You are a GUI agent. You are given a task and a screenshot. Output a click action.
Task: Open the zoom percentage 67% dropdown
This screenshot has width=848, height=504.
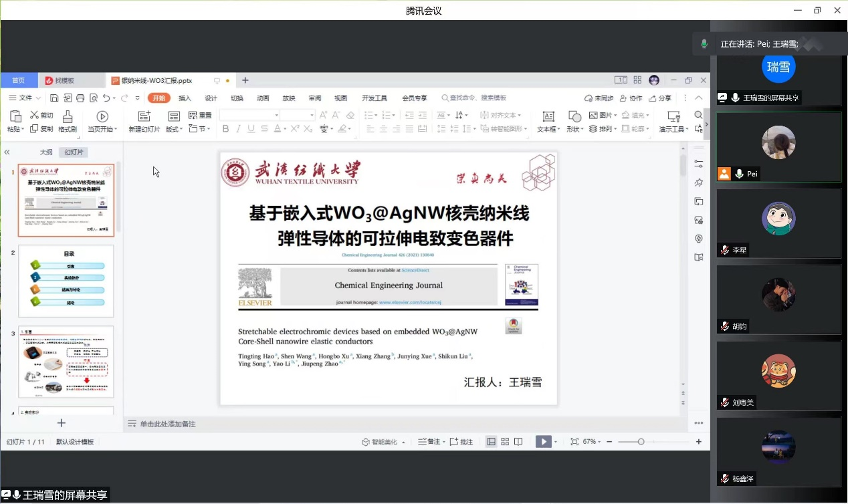tap(592, 442)
